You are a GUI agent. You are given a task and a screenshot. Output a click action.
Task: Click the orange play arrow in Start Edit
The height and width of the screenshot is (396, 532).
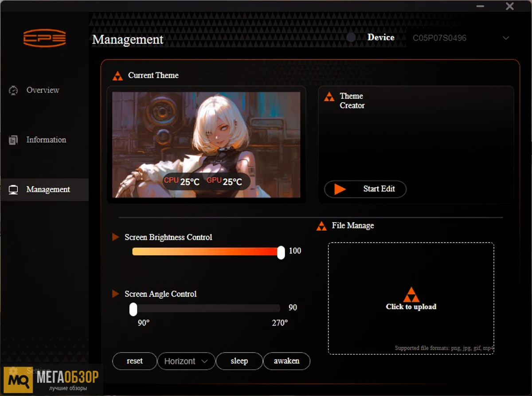340,189
